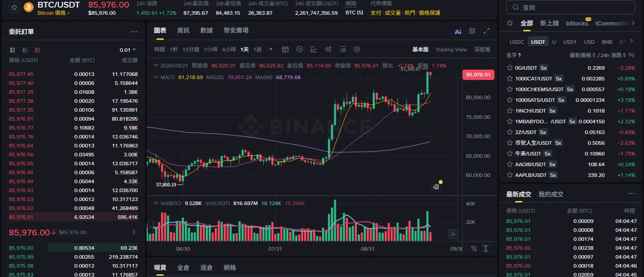Switch to the 數據 tab

pos(207,30)
